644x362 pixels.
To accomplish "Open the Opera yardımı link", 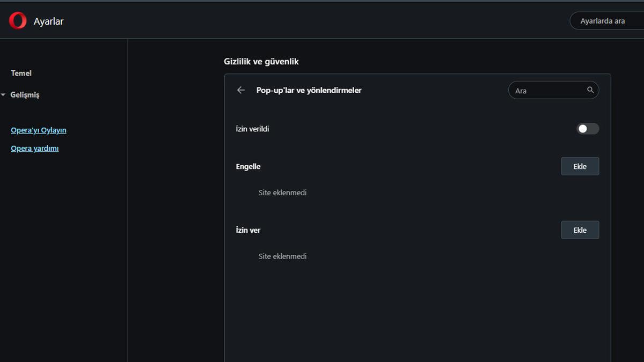I will pos(35,149).
